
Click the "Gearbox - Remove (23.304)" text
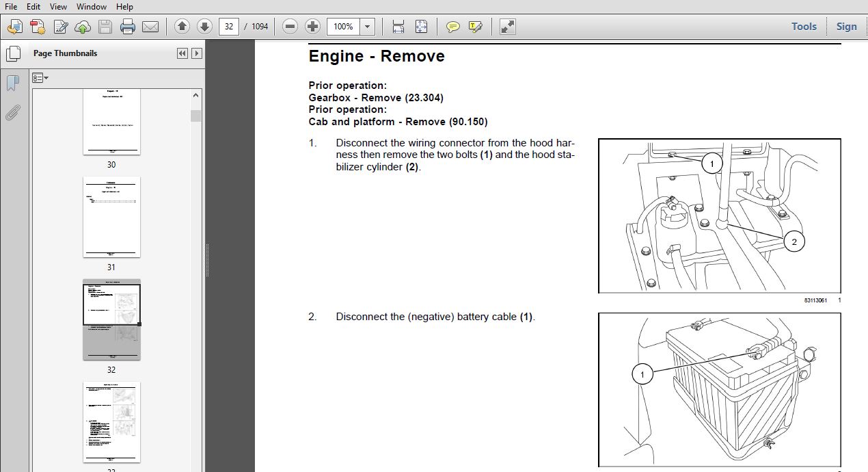pos(376,98)
